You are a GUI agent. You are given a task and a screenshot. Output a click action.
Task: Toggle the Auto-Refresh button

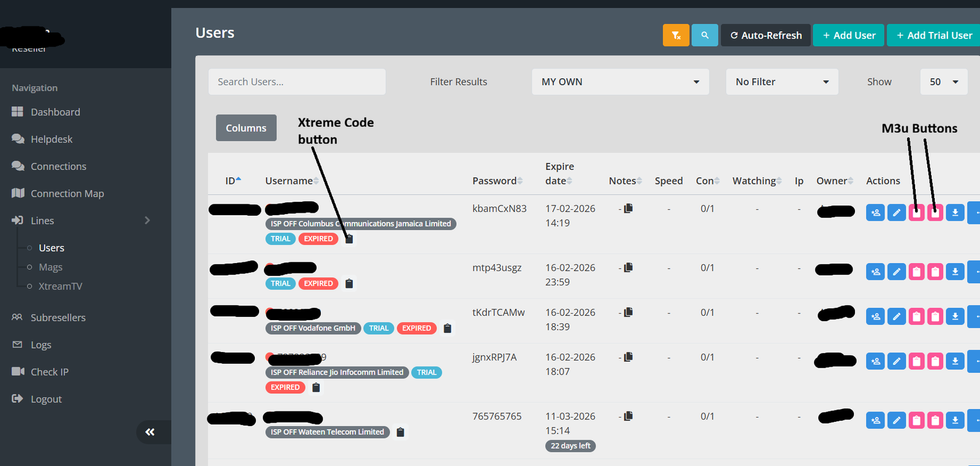tap(766, 36)
